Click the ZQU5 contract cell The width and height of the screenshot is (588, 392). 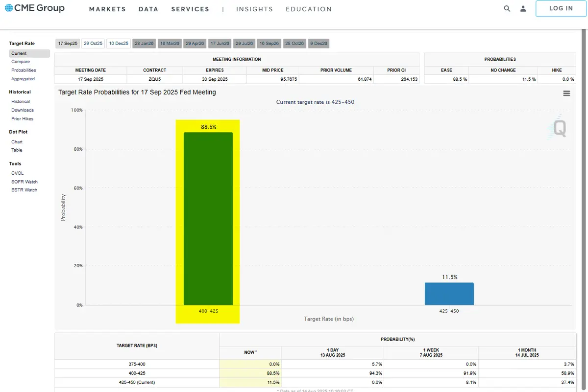(x=155, y=79)
